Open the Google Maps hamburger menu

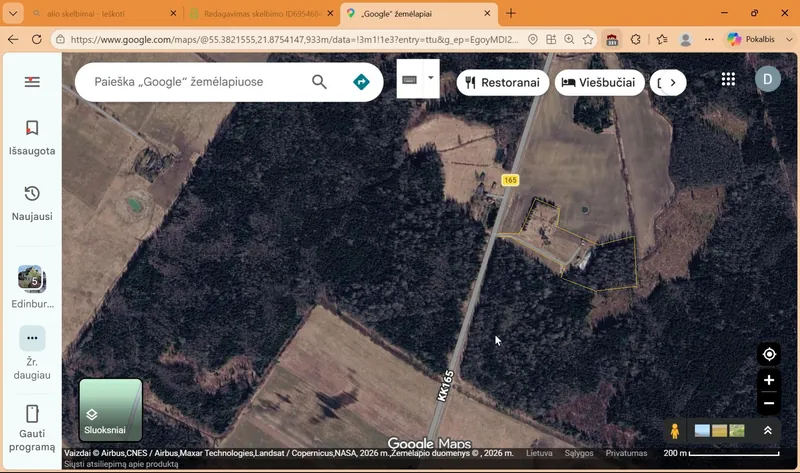[x=32, y=82]
